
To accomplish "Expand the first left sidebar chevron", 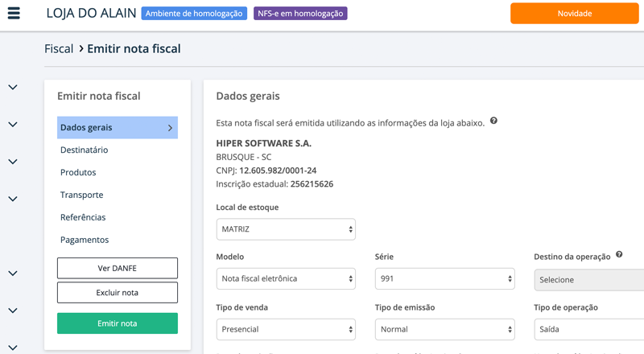I will [x=13, y=88].
